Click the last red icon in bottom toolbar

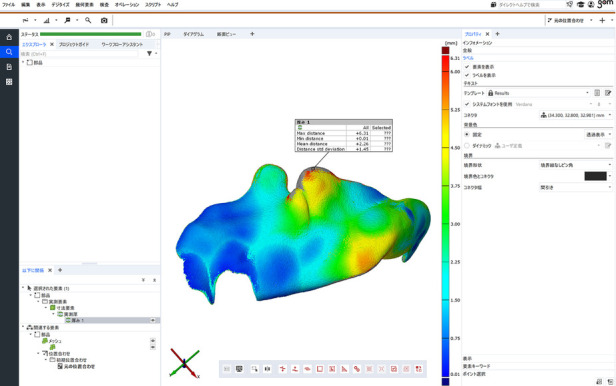click(x=418, y=369)
